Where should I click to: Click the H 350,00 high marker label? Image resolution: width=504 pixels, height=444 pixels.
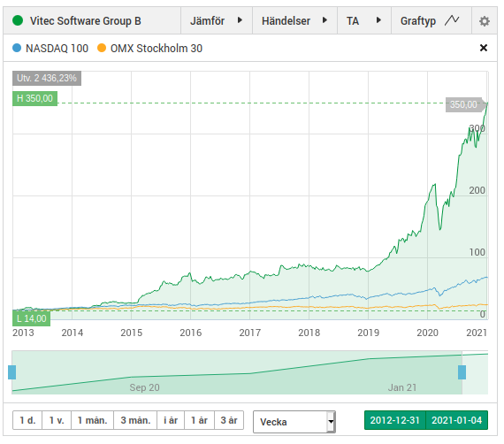(34, 98)
